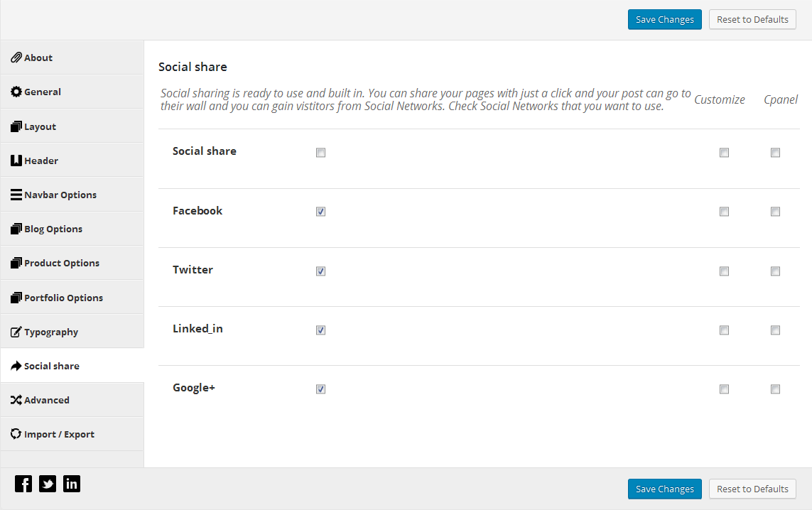Uncheck the Facebook sharing checkbox

click(x=320, y=211)
